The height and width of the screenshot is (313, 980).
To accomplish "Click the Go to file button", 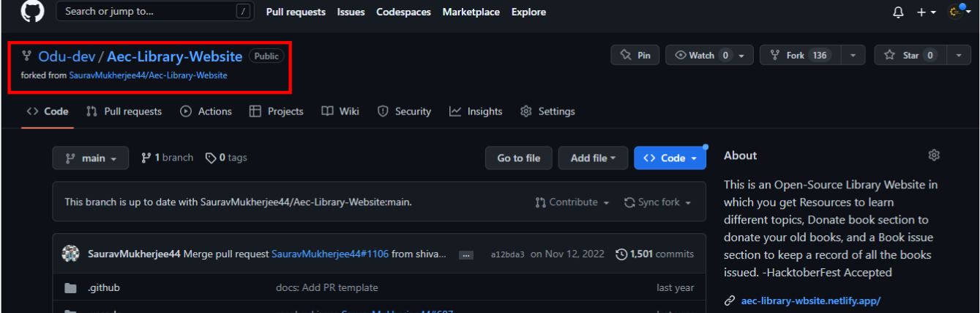I will [x=519, y=158].
